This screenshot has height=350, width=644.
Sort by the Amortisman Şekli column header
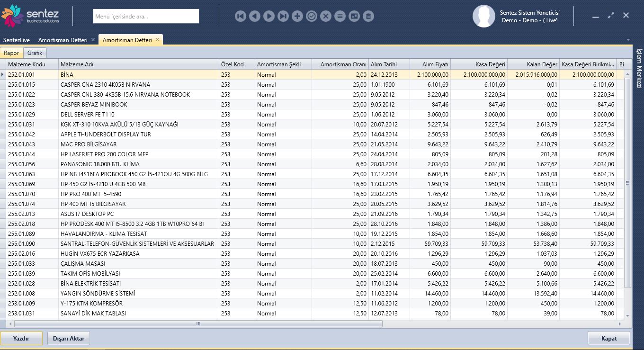[x=283, y=64]
